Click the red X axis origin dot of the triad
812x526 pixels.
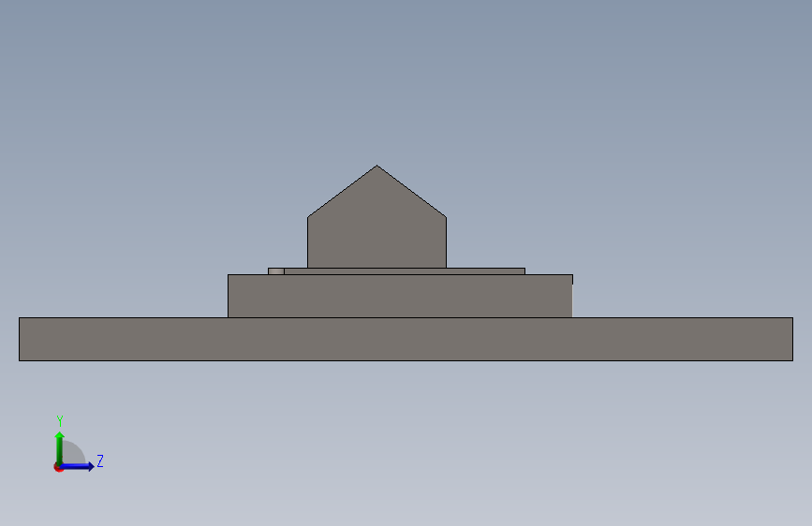click(58, 468)
